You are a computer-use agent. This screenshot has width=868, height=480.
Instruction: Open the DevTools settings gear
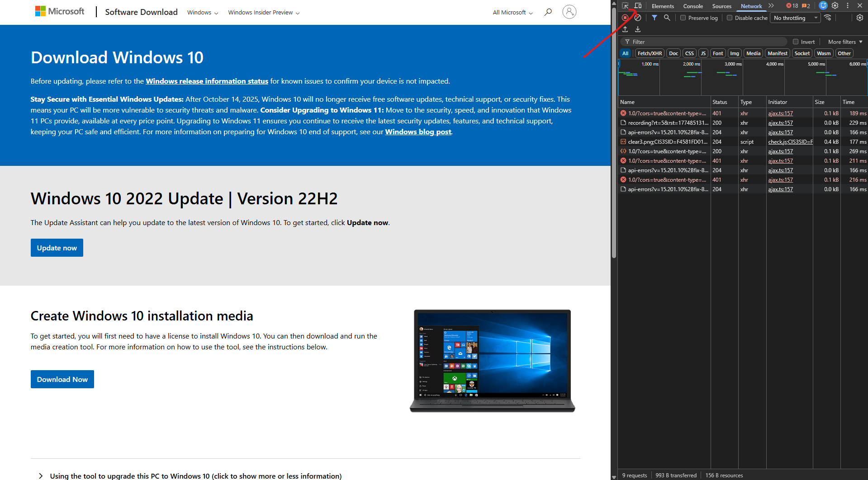click(x=835, y=6)
